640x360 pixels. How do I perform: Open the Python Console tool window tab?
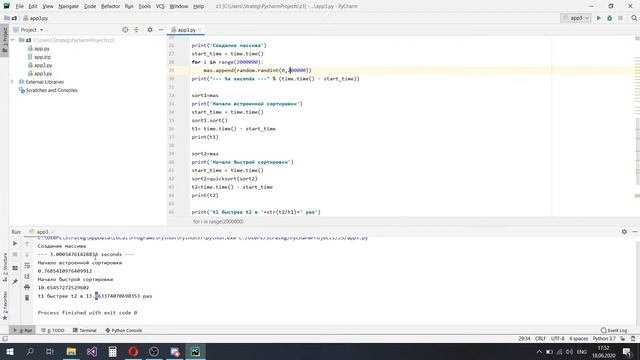[x=124, y=330]
